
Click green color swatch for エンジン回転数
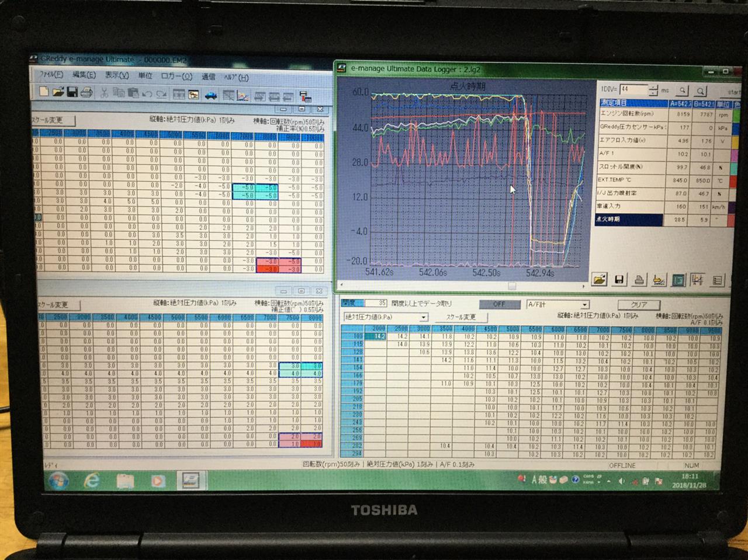(736, 115)
